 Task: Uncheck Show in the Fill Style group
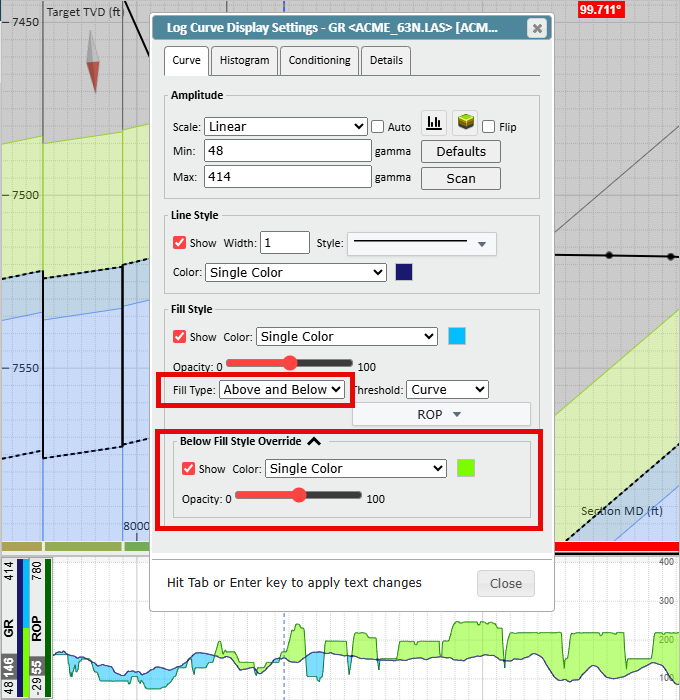tap(179, 337)
